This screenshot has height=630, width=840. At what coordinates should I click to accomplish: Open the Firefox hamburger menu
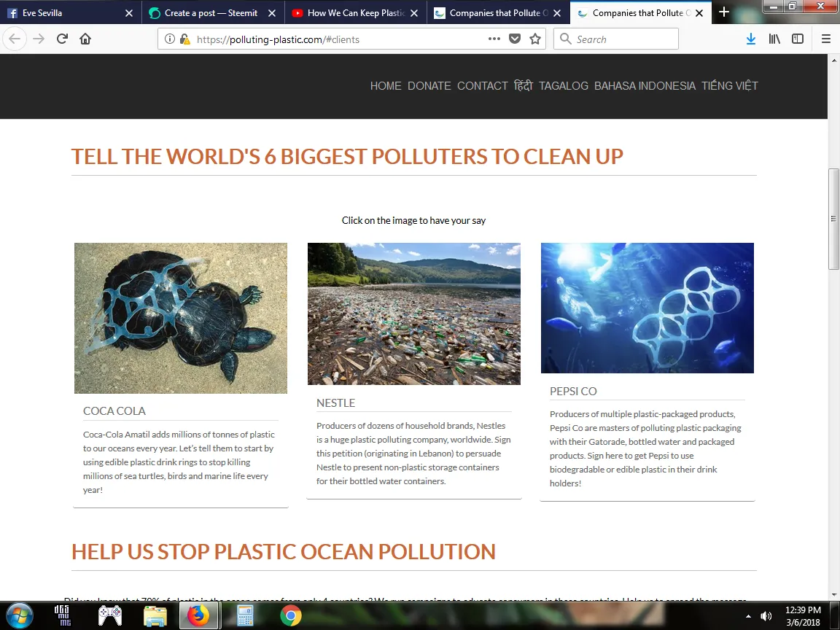pyautogui.click(x=825, y=39)
